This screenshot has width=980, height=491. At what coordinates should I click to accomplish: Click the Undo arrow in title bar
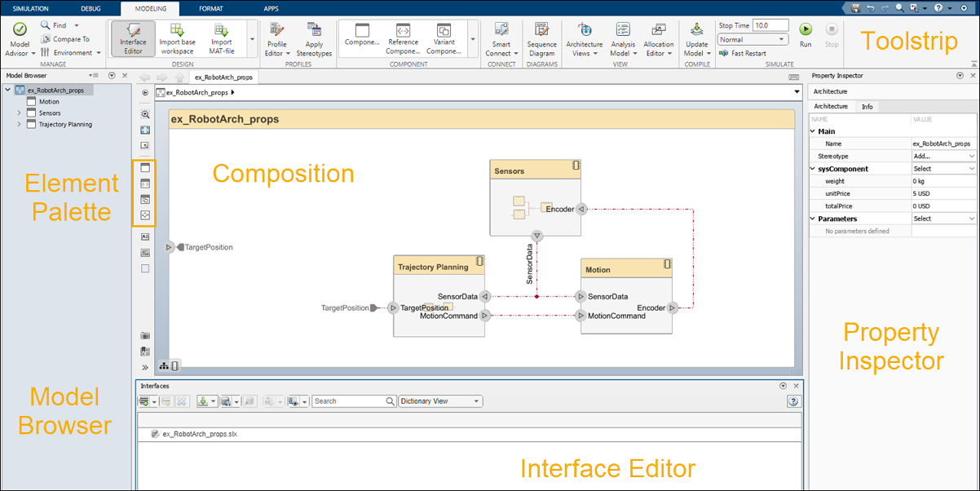[x=870, y=8]
